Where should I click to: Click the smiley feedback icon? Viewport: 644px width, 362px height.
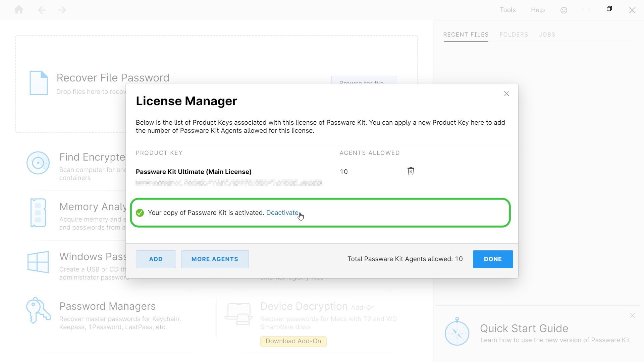pos(564,10)
